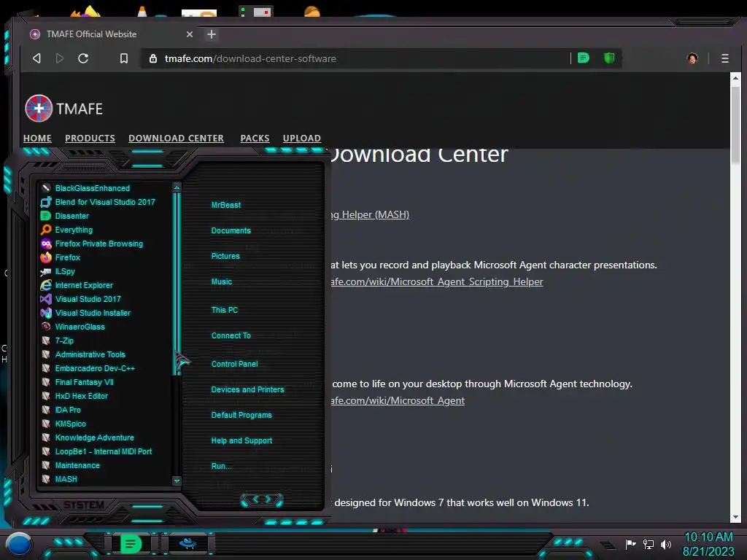Open Dissenter comments icon in address bar
The image size is (747, 560).
(584, 58)
